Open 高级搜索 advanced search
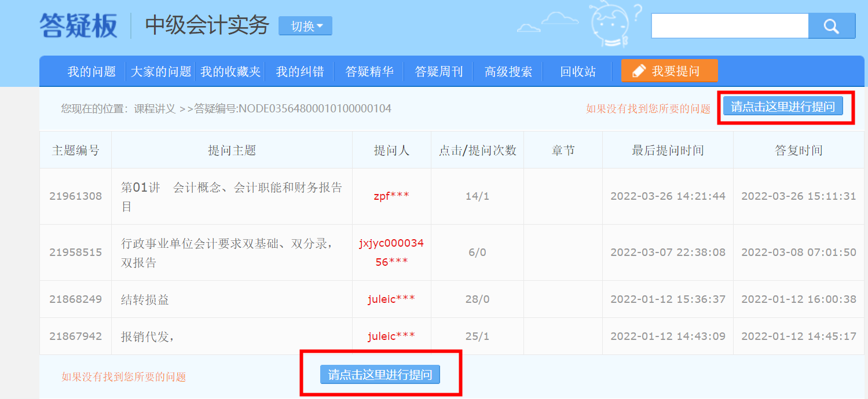Image resolution: width=868 pixels, height=399 pixels. [508, 70]
